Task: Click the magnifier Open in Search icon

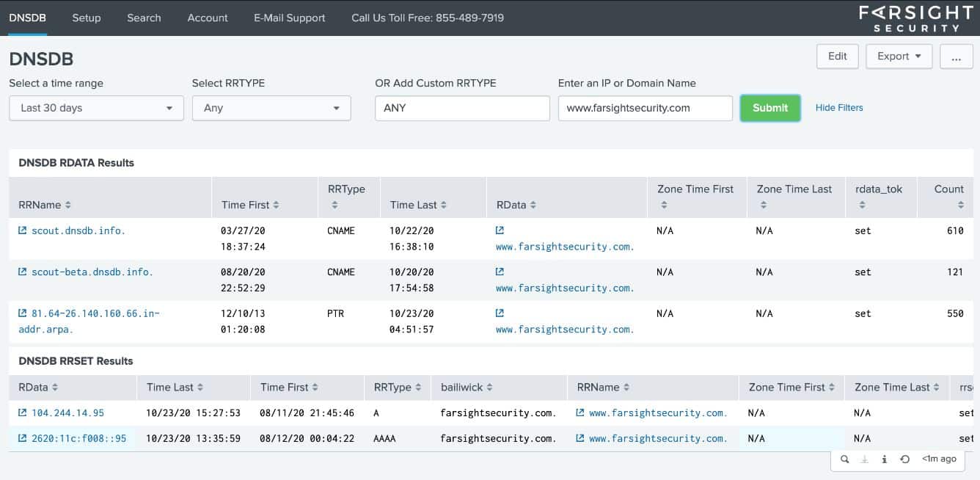Action: click(x=845, y=459)
